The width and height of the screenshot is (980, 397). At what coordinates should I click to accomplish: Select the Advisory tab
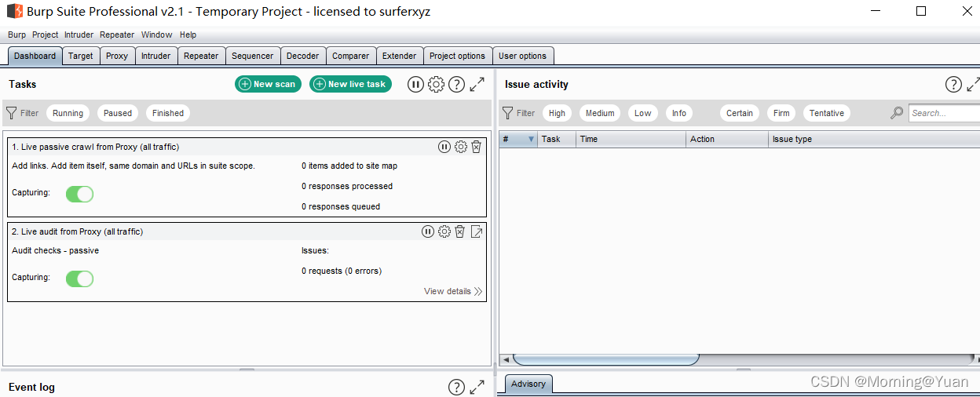[x=528, y=384]
